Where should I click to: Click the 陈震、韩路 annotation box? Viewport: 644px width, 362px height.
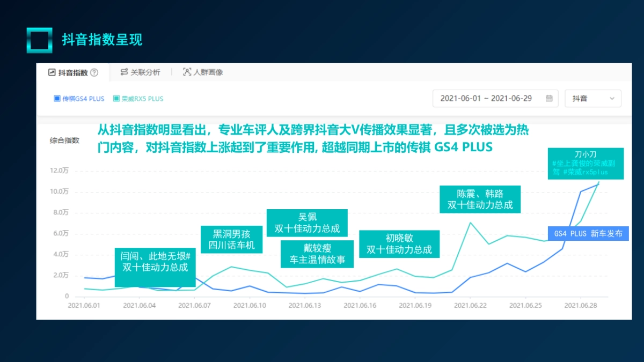tap(480, 199)
